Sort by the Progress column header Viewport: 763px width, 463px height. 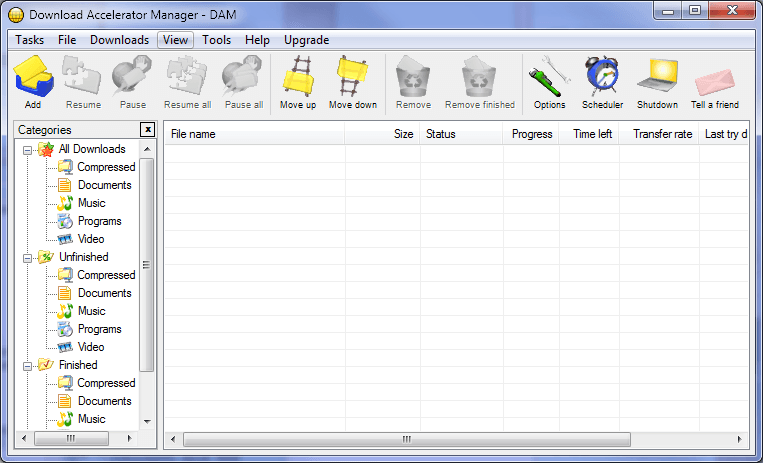point(531,134)
